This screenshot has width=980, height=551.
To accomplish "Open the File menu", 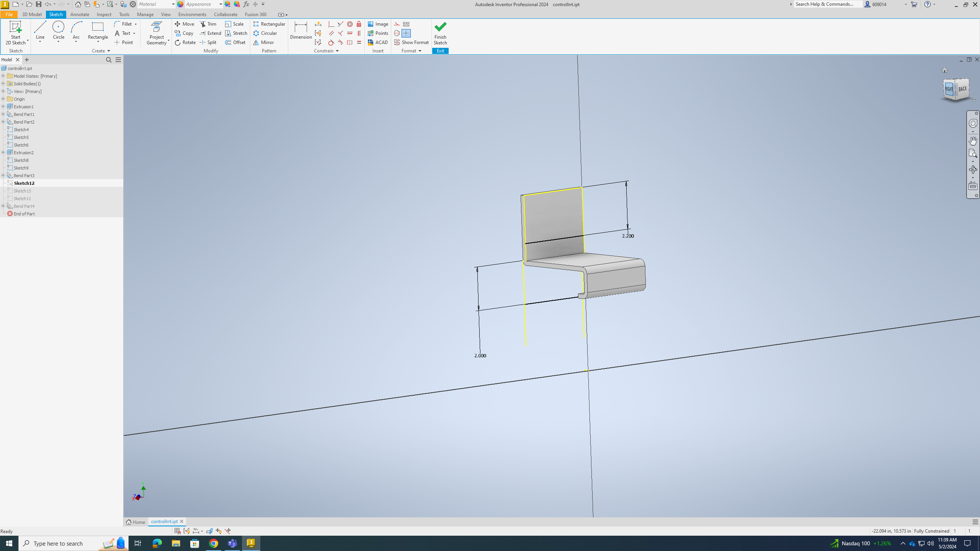I will (9, 15).
